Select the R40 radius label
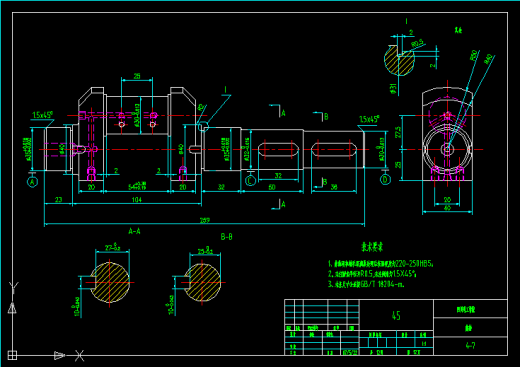The height and width of the screenshot is (367, 520). tap(487, 59)
